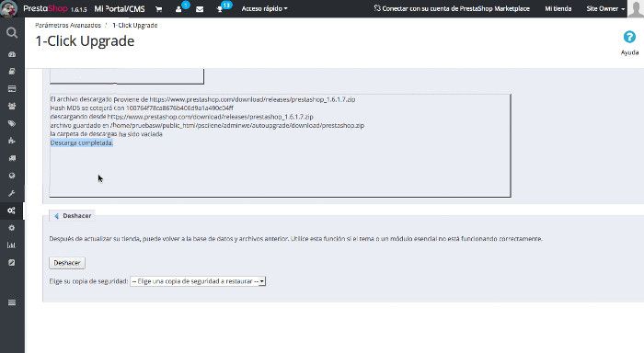Click the 'El archivo descargado proviene de' line
Screen dimensions: 644x353
click(202, 99)
